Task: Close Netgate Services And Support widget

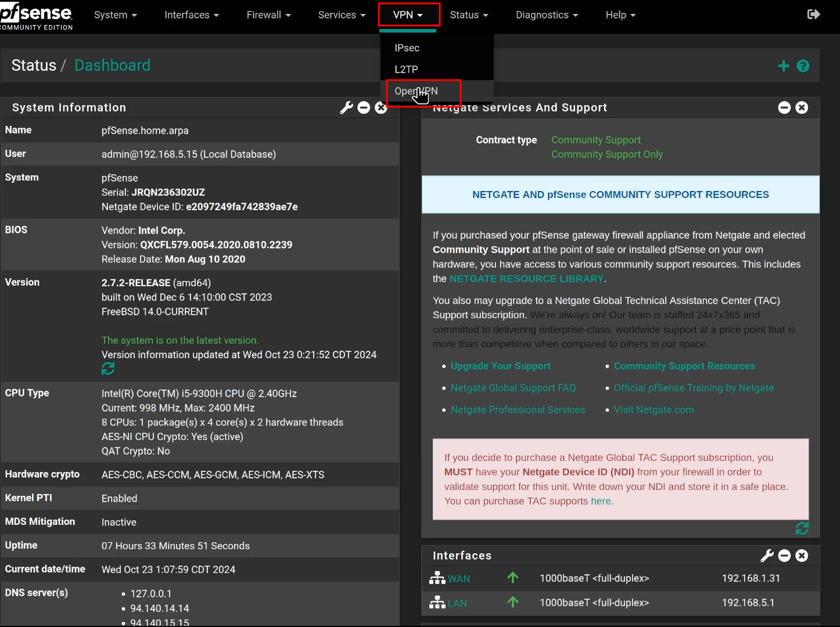Action: [802, 107]
